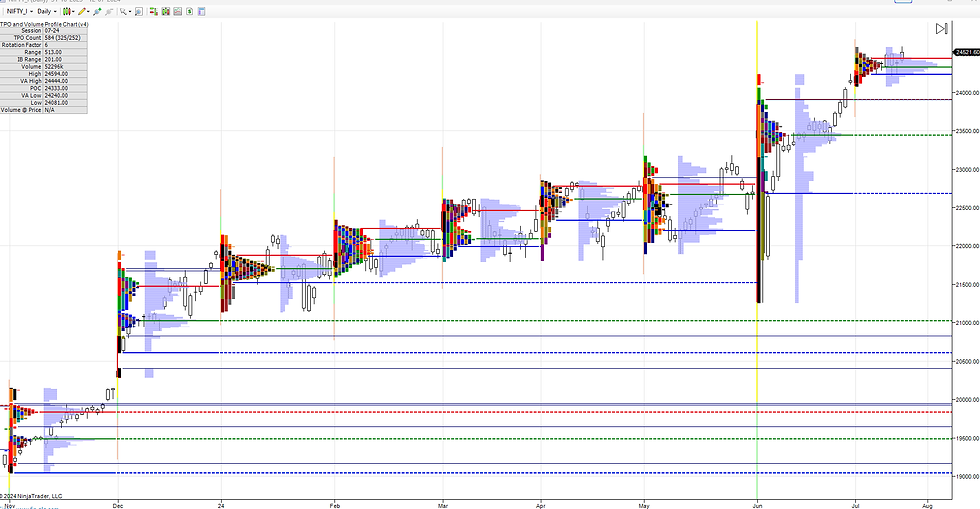
Task: Click the scroll-to-last-bar arrow icon
Action: click(x=941, y=29)
